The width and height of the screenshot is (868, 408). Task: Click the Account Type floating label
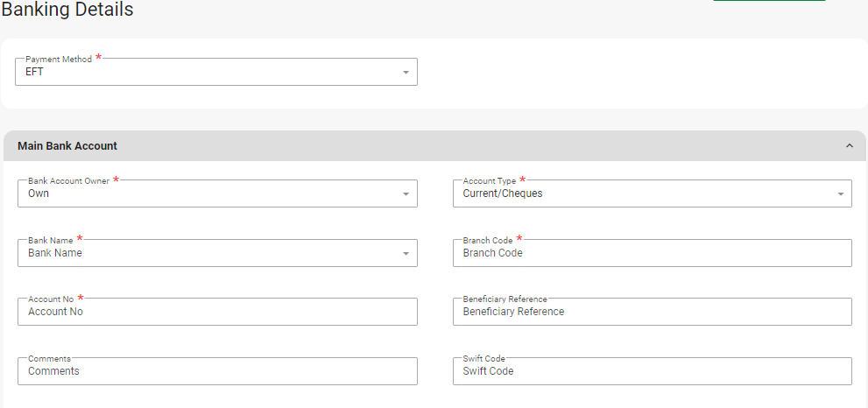point(488,181)
